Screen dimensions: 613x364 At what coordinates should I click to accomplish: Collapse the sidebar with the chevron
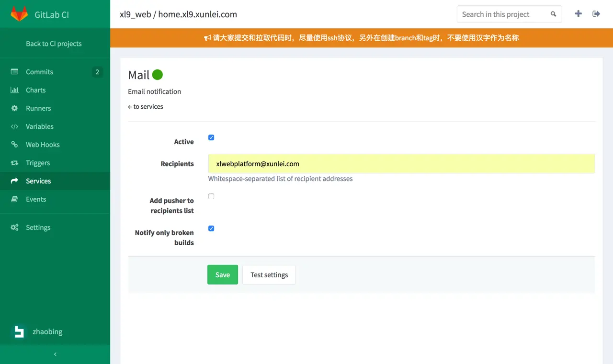pyautogui.click(x=55, y=354)
